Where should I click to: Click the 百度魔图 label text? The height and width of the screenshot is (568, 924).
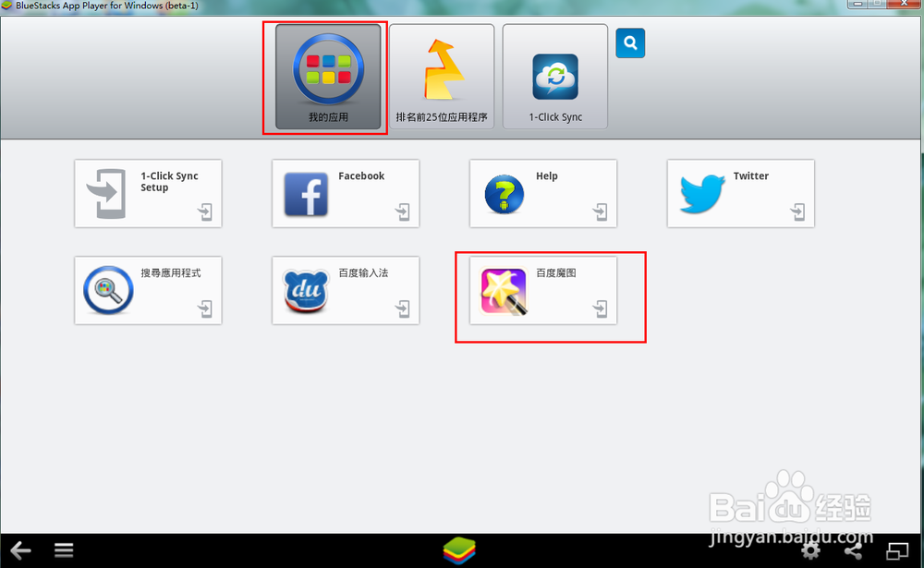(555, 272)
